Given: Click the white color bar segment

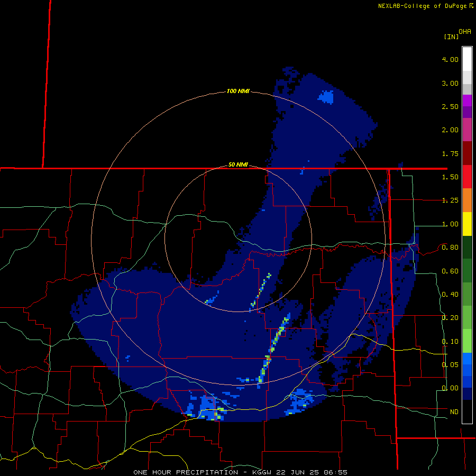Looking at the screenshot, I should coord(467,59).
